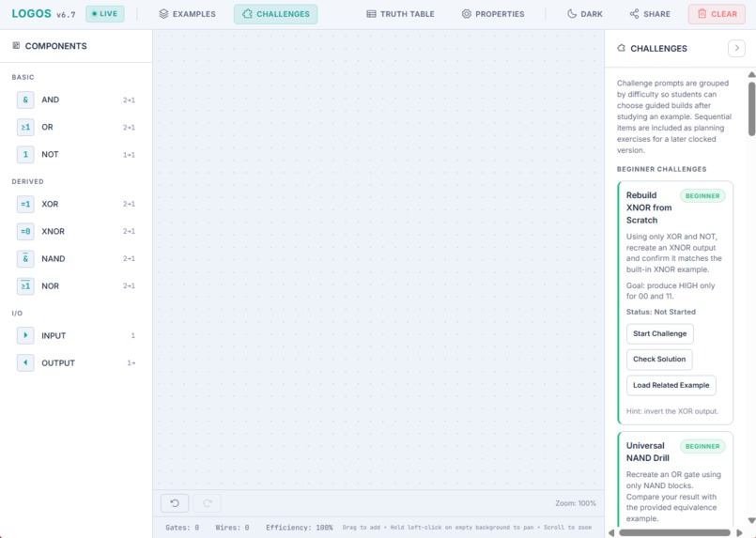Viewport: 756px width, 538px height.
Task: Switch to the Challenges tab
Action: tap(276, 14)
